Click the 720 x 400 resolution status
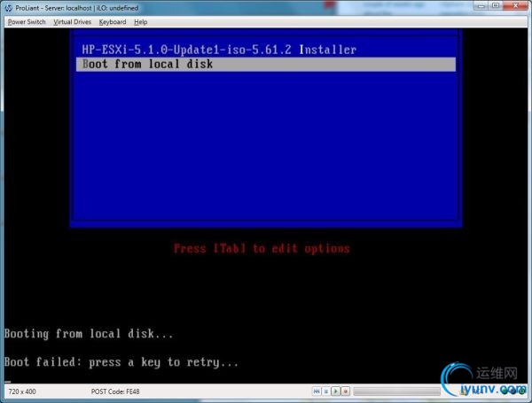 point(22,391)
